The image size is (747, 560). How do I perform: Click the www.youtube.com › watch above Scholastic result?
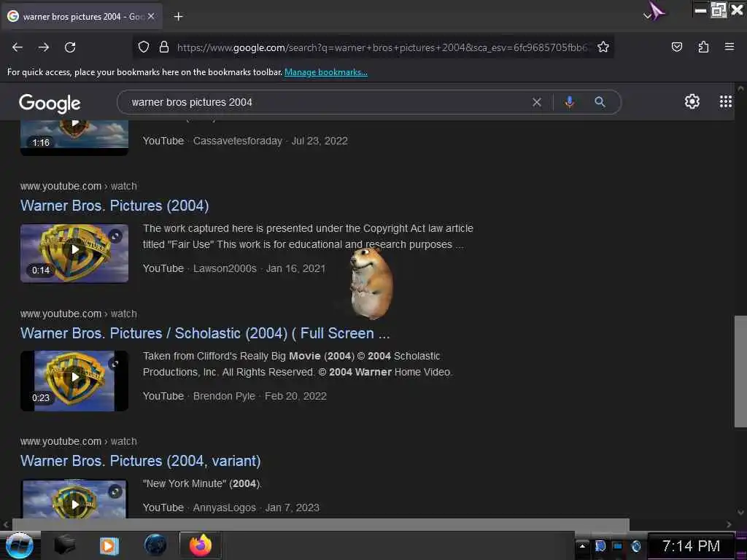coord(79,314)
